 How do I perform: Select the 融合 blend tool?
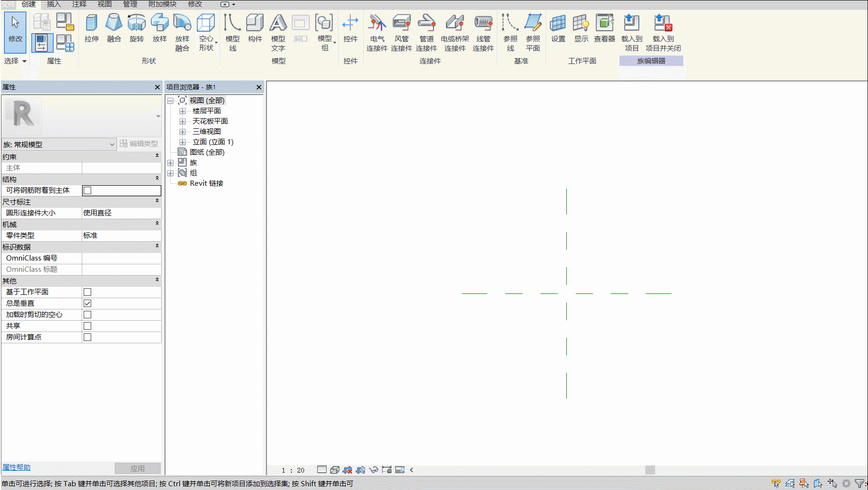(x=114, y=28)
